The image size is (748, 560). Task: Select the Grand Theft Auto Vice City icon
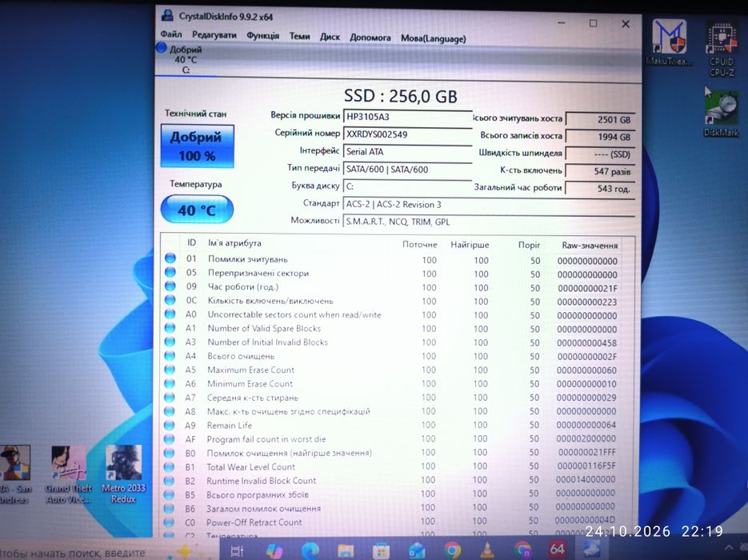[69, 474]
